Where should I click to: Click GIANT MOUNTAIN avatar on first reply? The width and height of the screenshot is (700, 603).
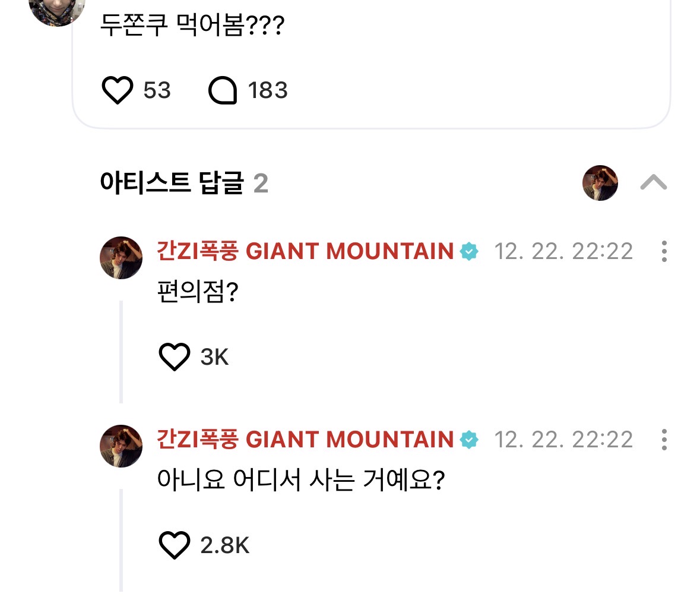121,257
